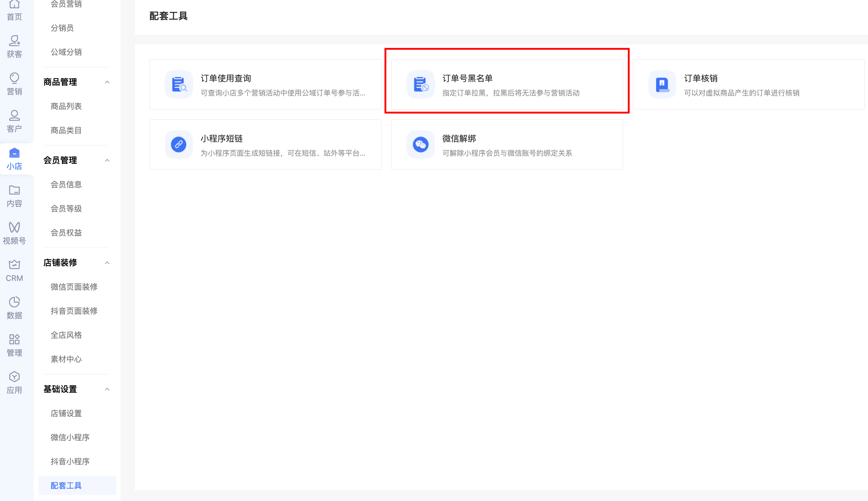The image size is (868, 501).
Task: Open 会员营销 menu item
Action: (66, 4)
